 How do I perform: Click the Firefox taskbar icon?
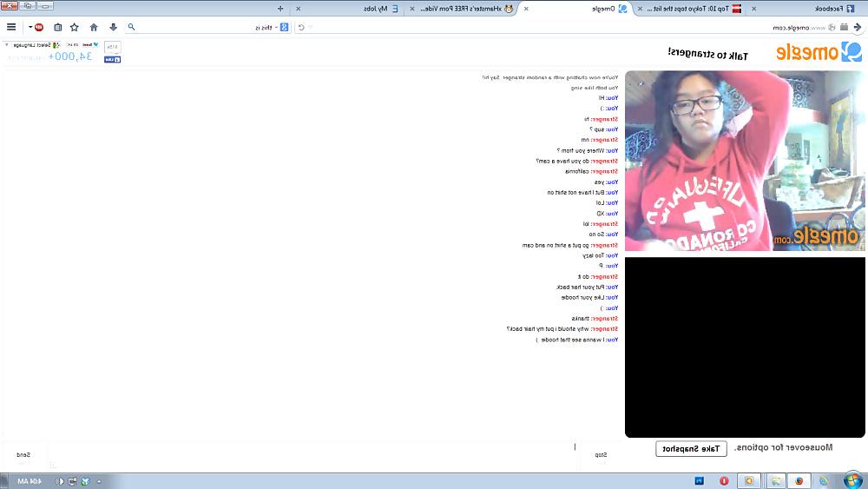799,480
